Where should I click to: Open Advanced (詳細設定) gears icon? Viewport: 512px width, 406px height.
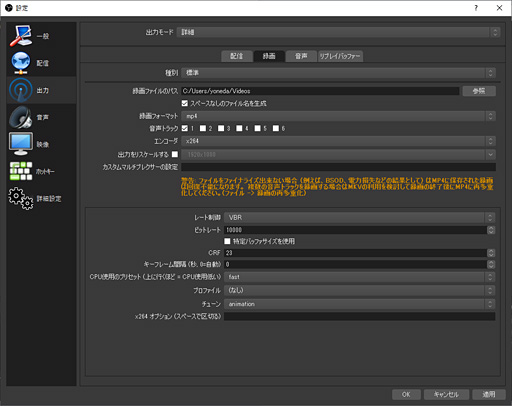point(21,198)
